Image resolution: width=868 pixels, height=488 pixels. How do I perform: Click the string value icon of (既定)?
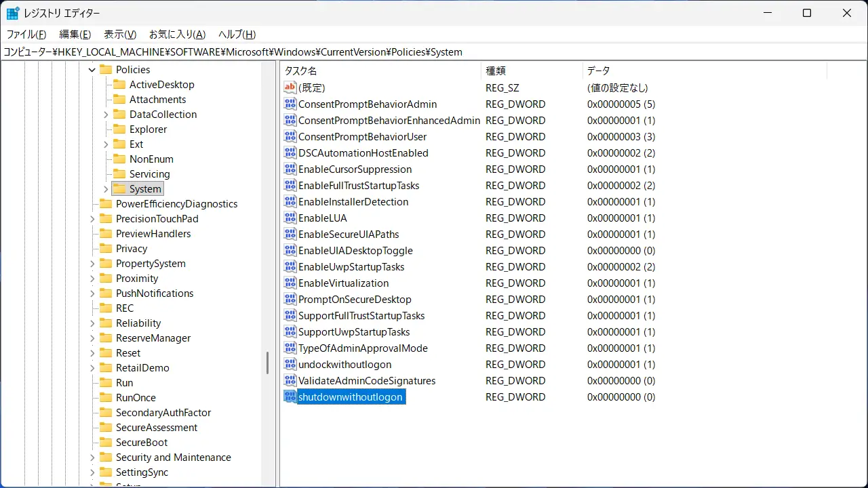pos(290,87)
